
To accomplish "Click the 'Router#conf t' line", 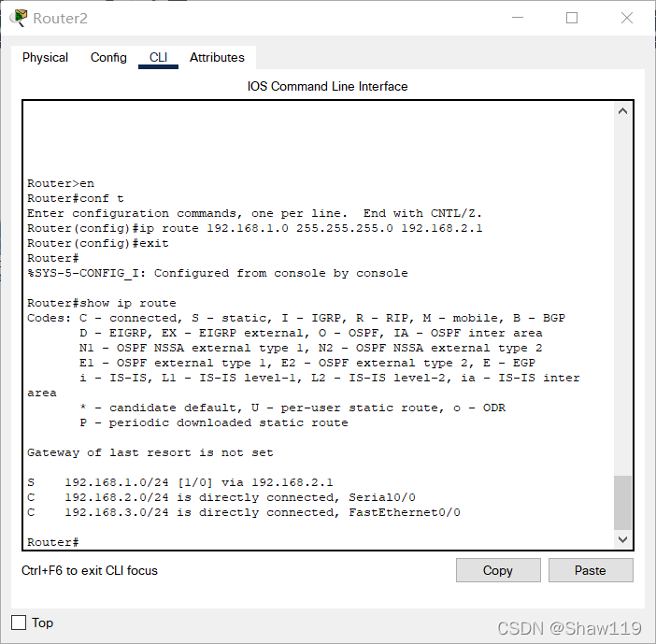I will click(x=76, y=198).
